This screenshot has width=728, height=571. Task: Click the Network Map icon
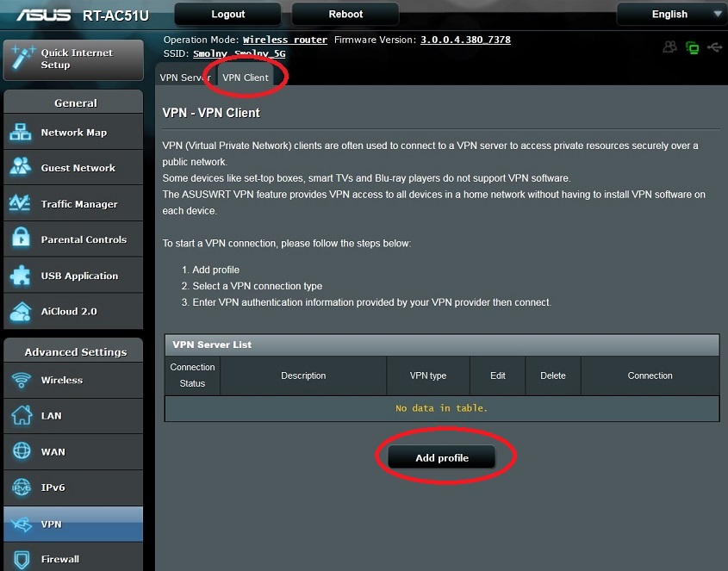click(x=21, y=133)
